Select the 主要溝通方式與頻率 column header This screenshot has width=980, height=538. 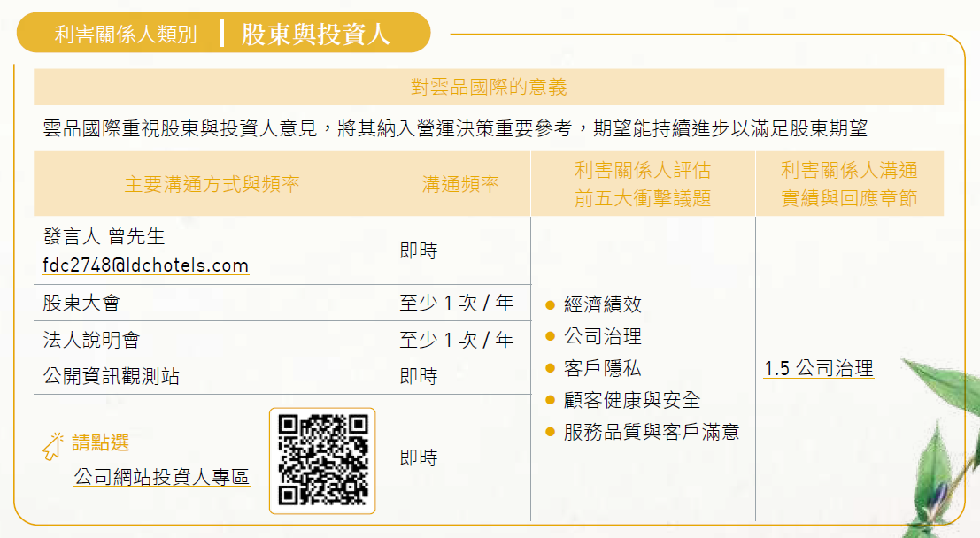[212, 184]
